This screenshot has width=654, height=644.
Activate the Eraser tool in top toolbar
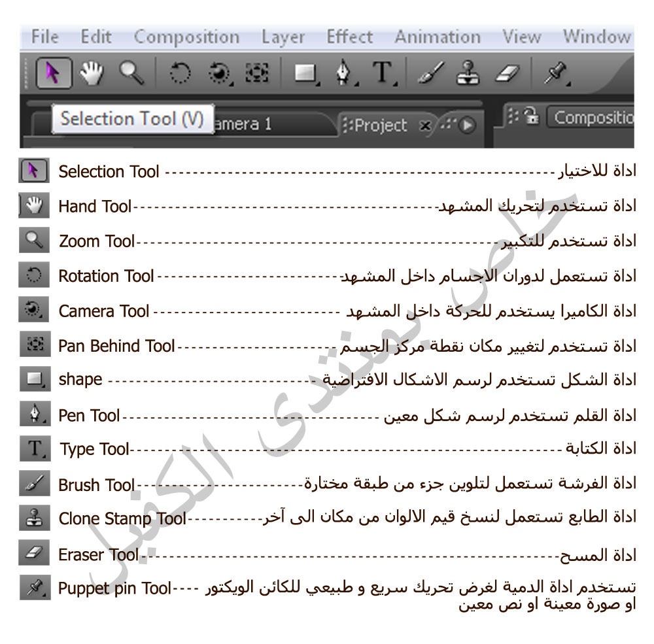(506, 74)
